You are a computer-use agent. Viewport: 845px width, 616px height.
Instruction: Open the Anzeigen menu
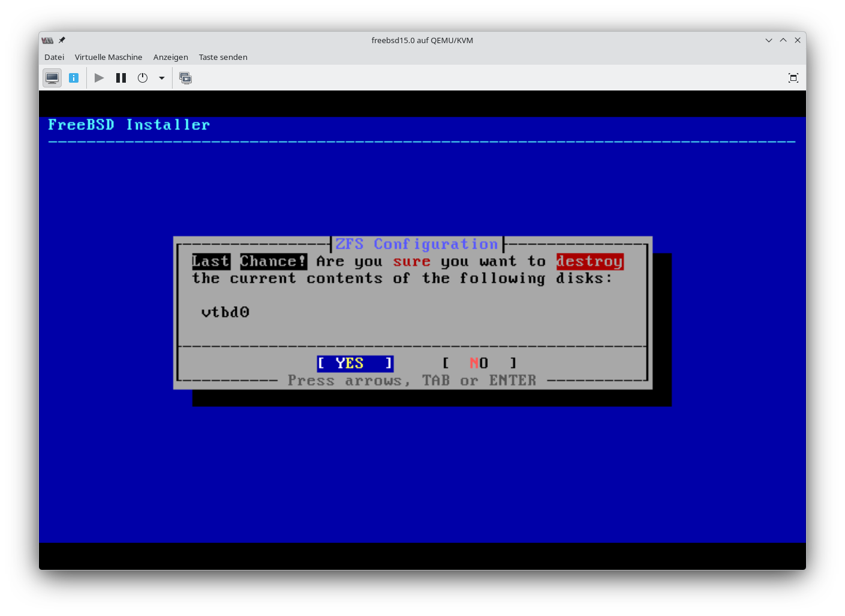point(171,57)
